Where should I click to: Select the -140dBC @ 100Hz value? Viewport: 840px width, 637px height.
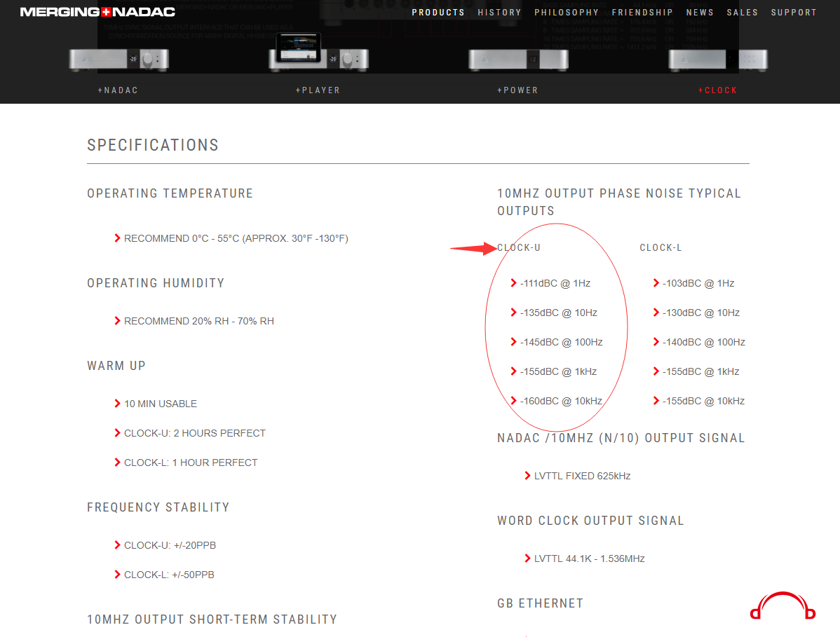click(x=703, y=342)
